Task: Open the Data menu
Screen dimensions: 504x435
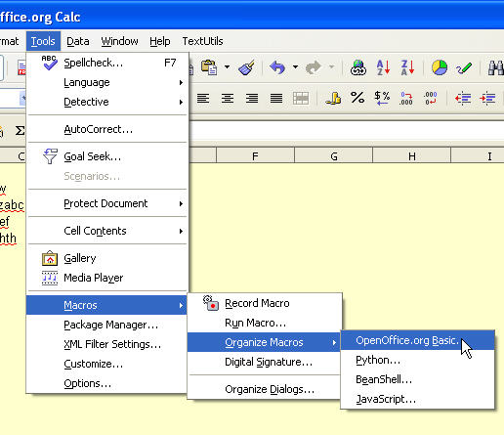Action: 78,41
